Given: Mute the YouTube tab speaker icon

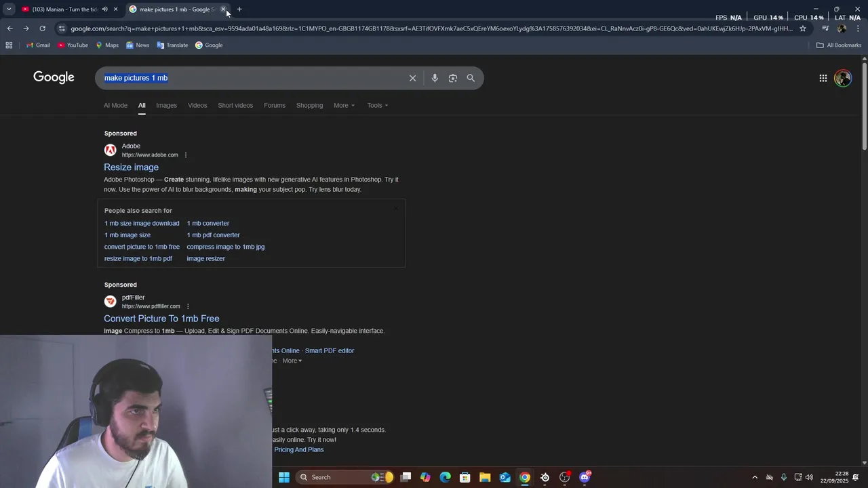Looking at the screenshot, I should point(104,9).
